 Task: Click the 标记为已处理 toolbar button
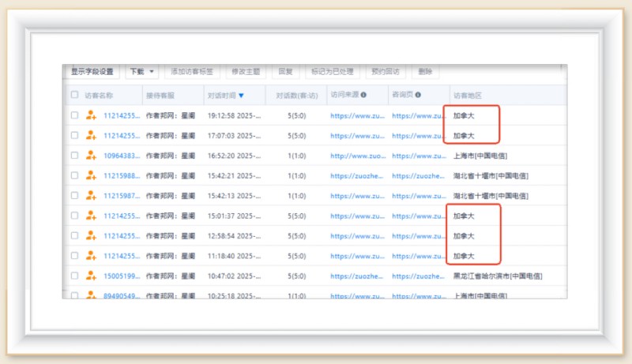[x=332, y=72]
